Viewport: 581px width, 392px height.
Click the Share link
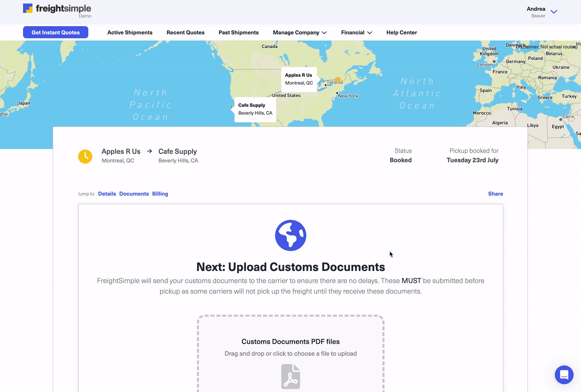[x=495, y=194]
